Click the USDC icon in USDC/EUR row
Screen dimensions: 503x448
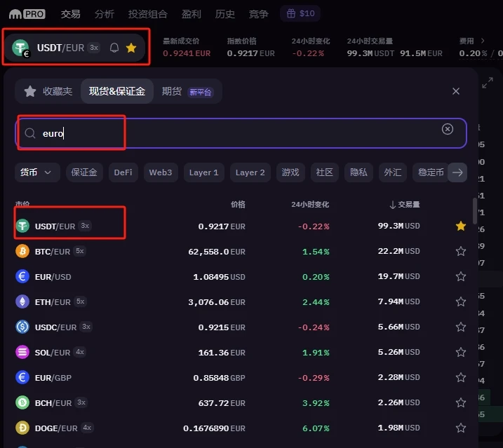tap(22, 327)
